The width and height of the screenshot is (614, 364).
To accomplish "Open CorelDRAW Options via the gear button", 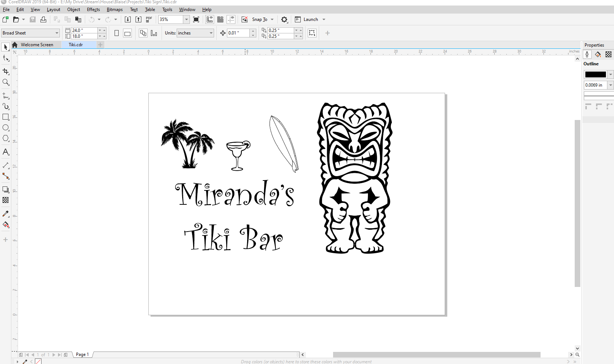I will (284, 19).
